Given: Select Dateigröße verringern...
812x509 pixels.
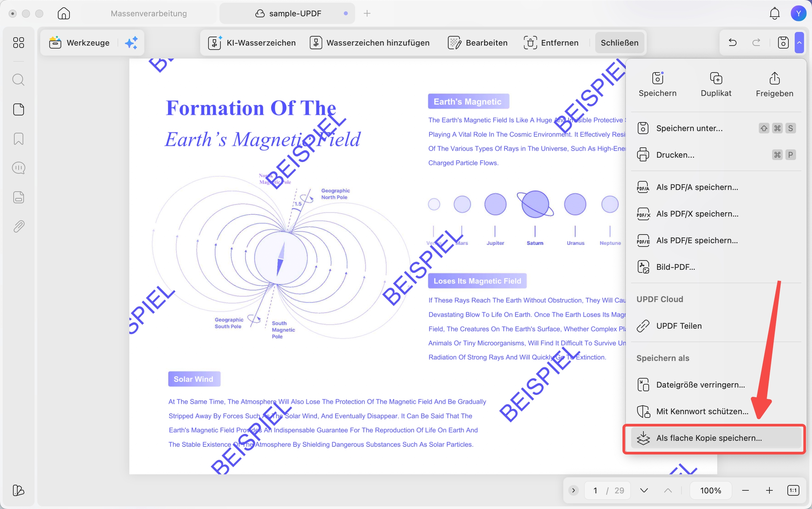Looking at the screenshot, I should coord(716,385).
